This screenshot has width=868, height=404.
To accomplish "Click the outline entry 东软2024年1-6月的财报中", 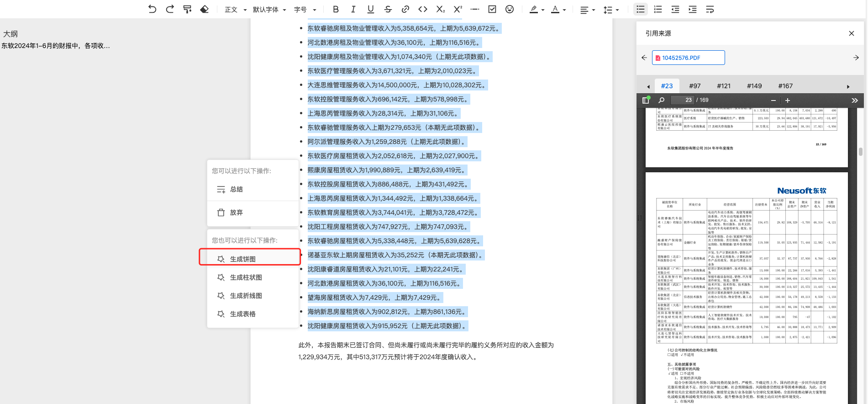I will point(56,46).
